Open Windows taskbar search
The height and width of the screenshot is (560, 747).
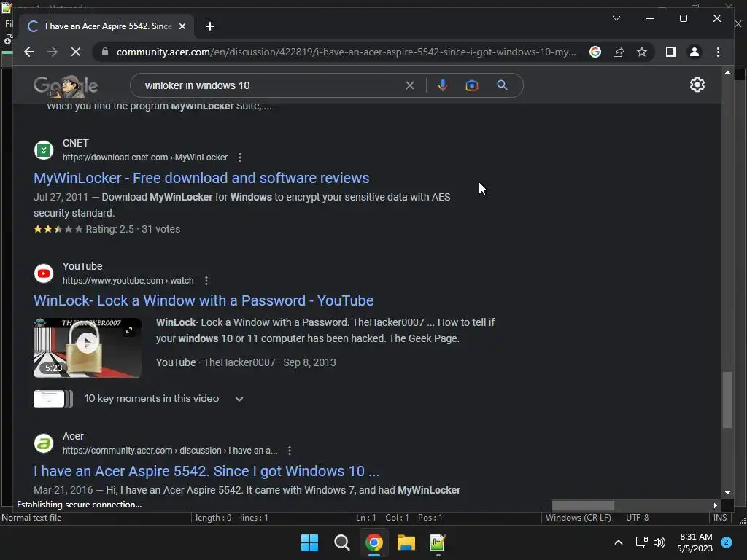click(x=341, y=542)
